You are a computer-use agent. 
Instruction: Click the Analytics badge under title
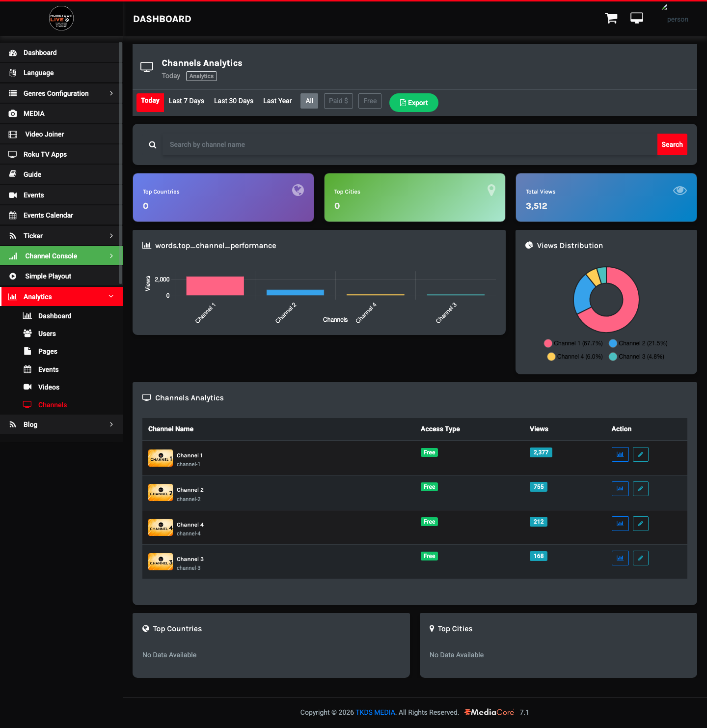tap(202, 76)
